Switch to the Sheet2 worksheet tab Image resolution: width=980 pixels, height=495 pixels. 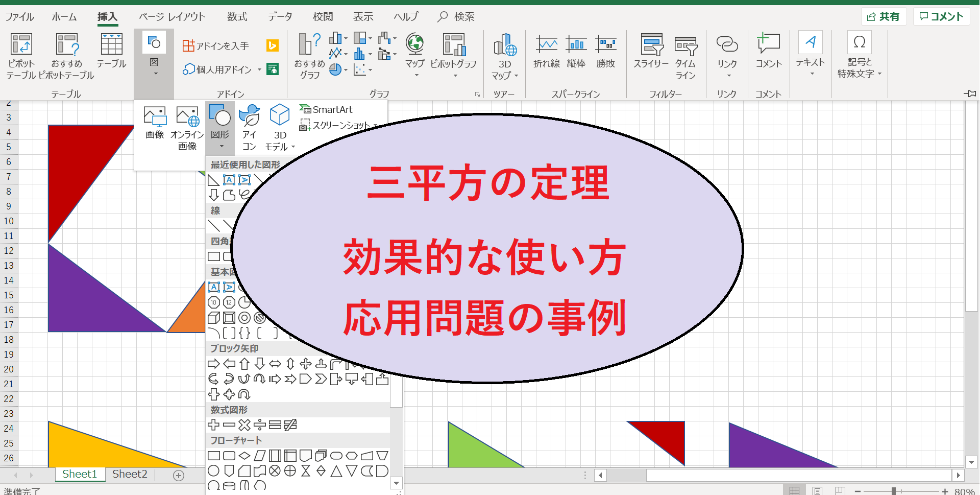point(130,474)
